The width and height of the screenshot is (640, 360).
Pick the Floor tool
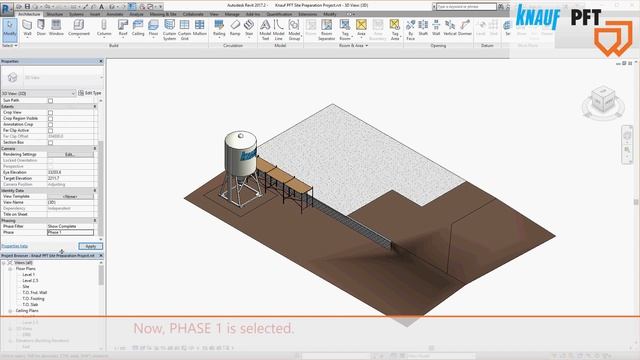(153, 28)
